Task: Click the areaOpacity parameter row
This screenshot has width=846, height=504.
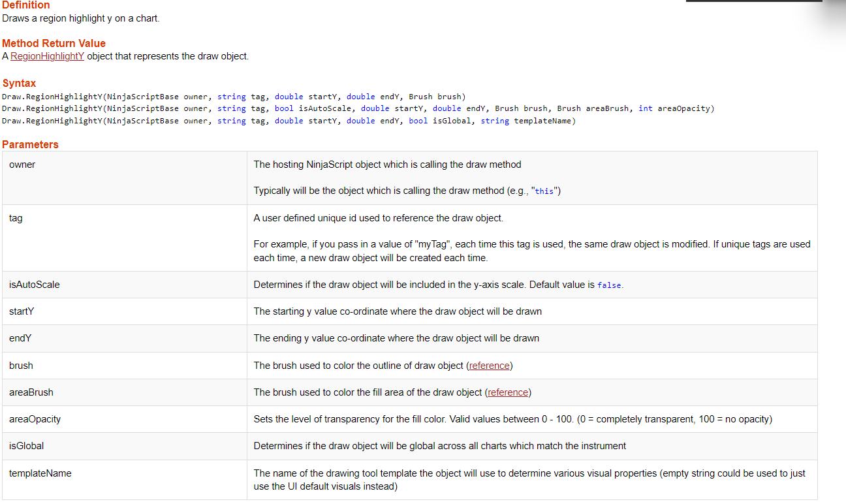Action: (x=34, y=418)
